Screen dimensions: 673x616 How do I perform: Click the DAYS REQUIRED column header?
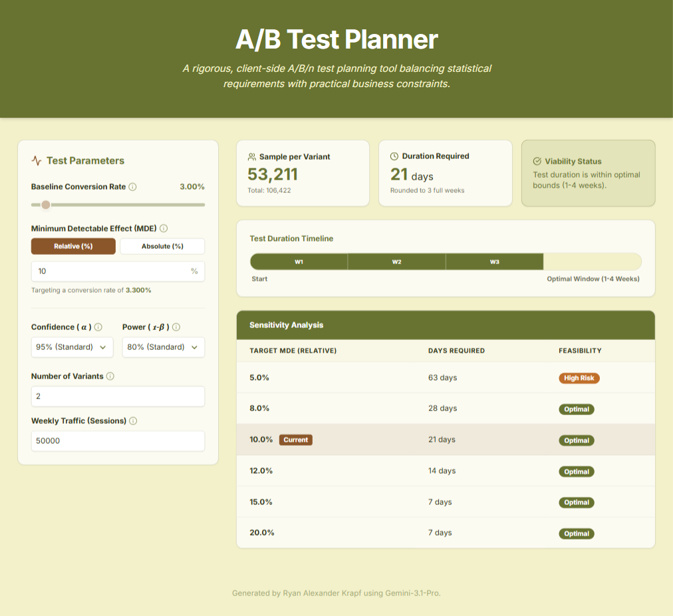(456, 351)
